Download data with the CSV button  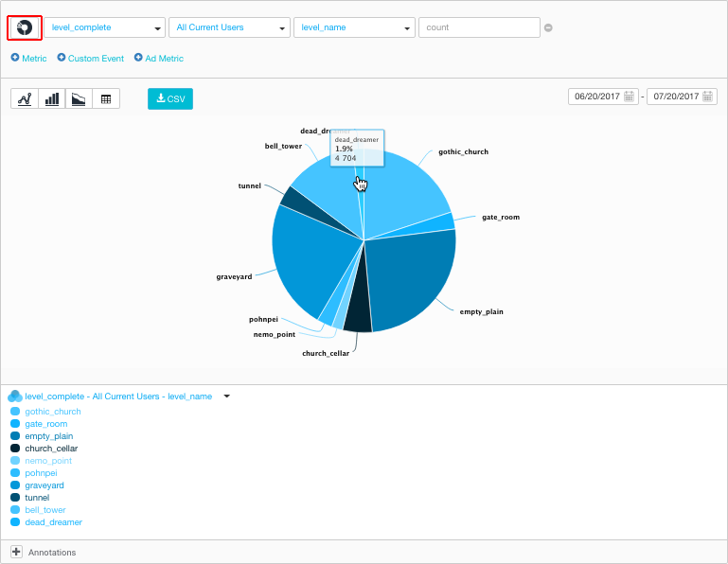[x=170, y=98]
